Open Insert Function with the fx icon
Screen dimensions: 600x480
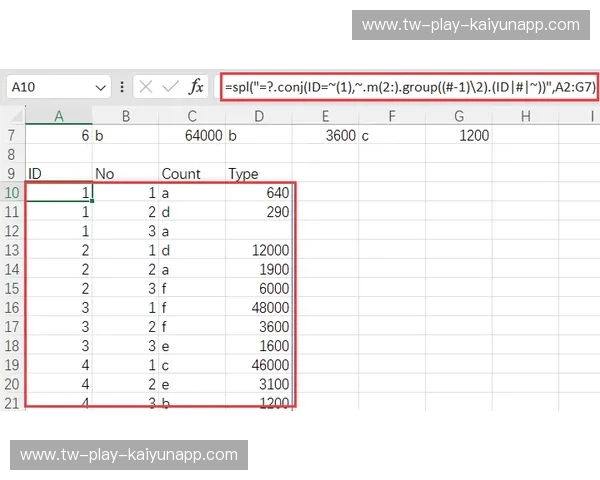click(x=196, y=87)
